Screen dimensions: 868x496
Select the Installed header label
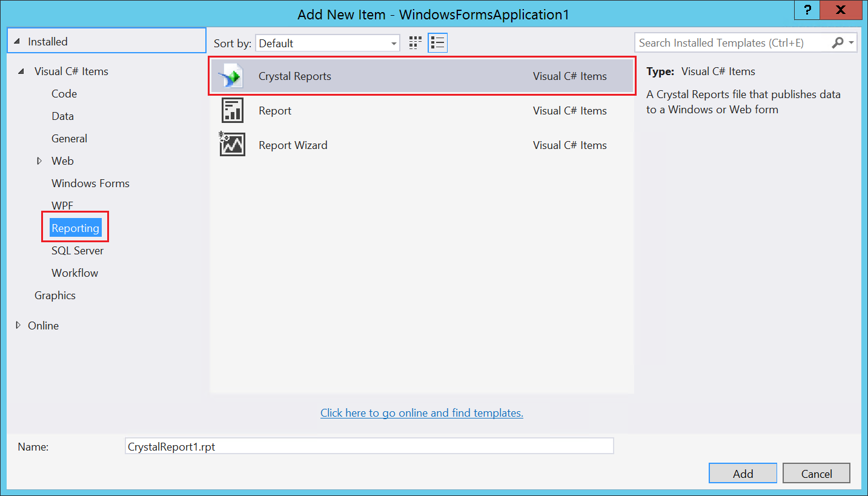pyautogui.click(x=48, y=42)
